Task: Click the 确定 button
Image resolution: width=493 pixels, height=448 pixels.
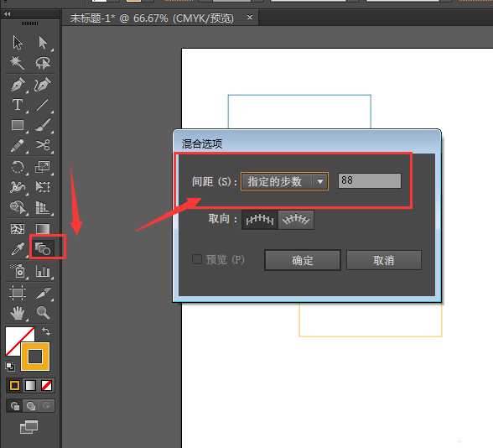Action: click(303, 260)
